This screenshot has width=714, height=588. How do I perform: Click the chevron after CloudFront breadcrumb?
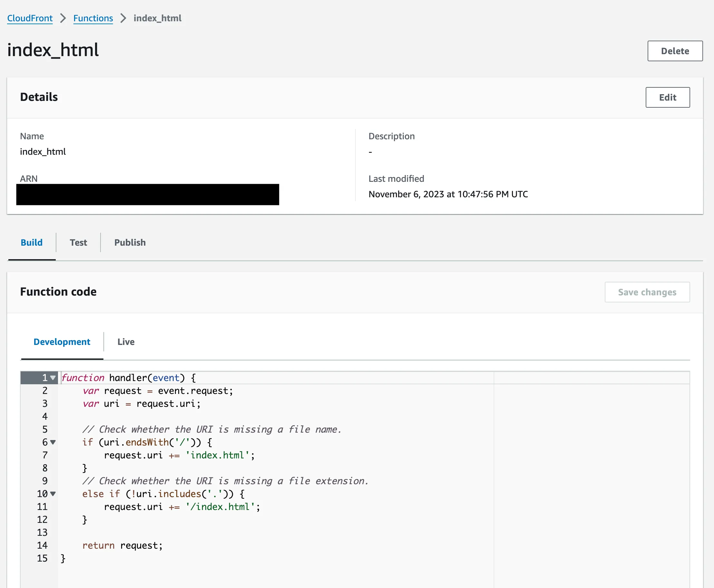click(63, 18)
